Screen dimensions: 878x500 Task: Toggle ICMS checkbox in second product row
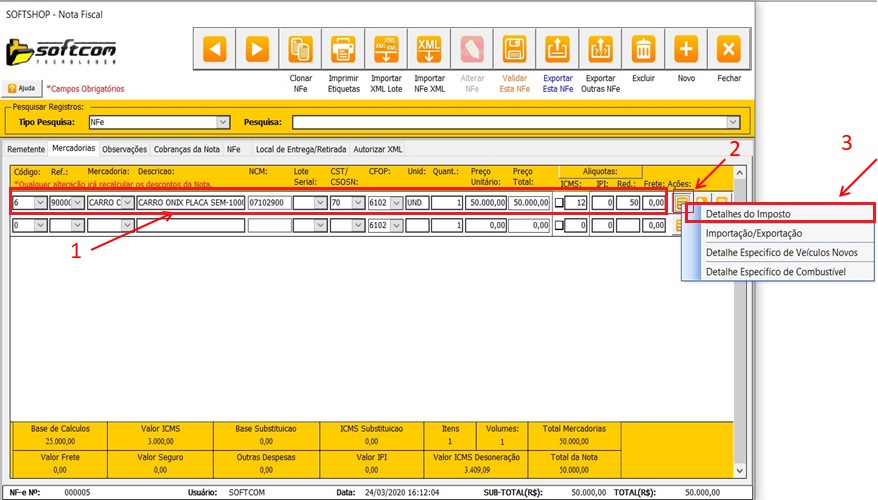click(x=558, y=226)
